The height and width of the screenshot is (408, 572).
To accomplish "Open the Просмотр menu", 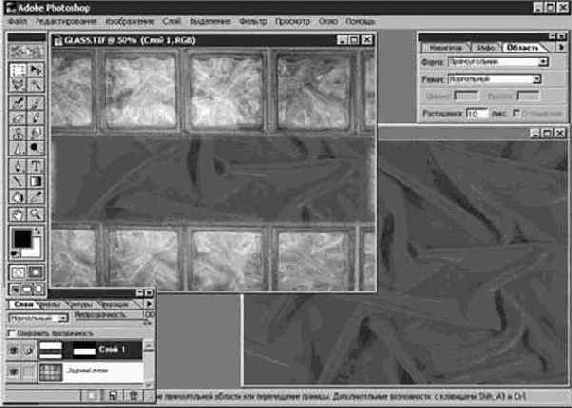I will (292, 21).
